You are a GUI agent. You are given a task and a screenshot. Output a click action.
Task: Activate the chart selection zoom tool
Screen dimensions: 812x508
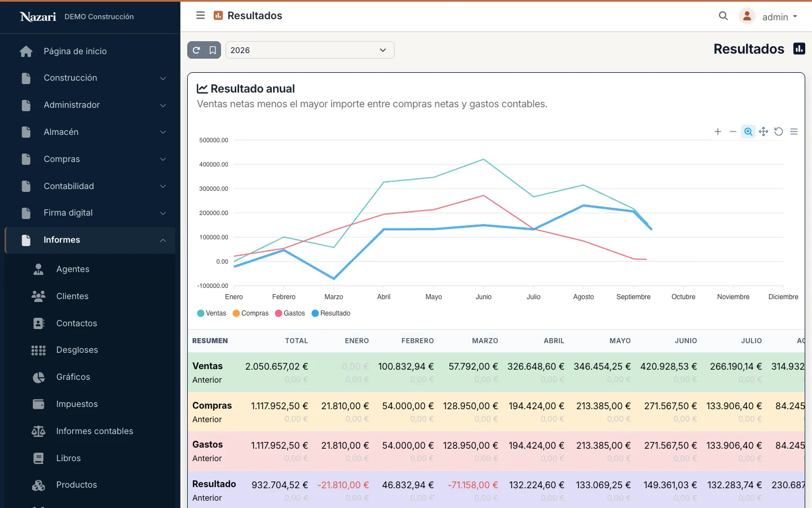(748, 132)
